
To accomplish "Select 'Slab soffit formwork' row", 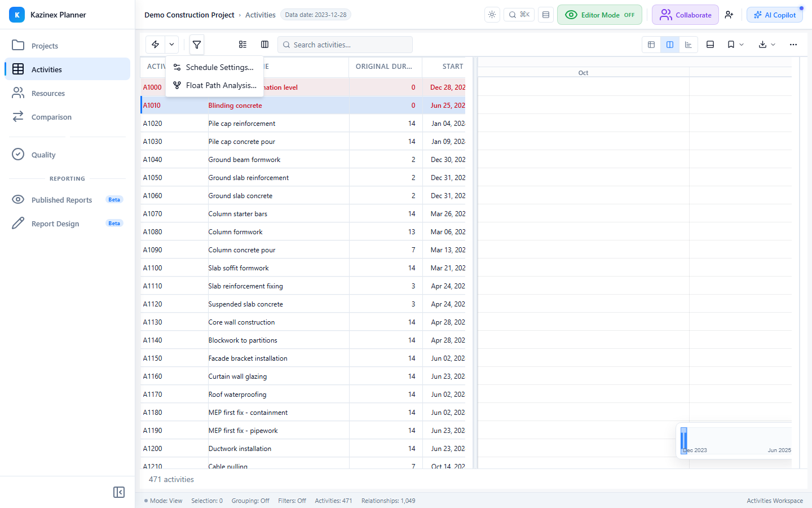I will pyautogui.click(x=303, y=268).
